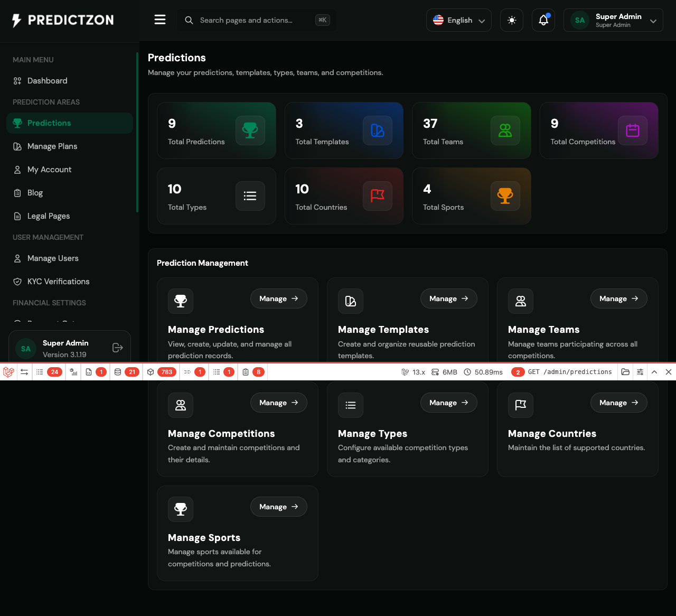
Task: Click the SA avatar in top header
Action: click(x=580, y=20)
